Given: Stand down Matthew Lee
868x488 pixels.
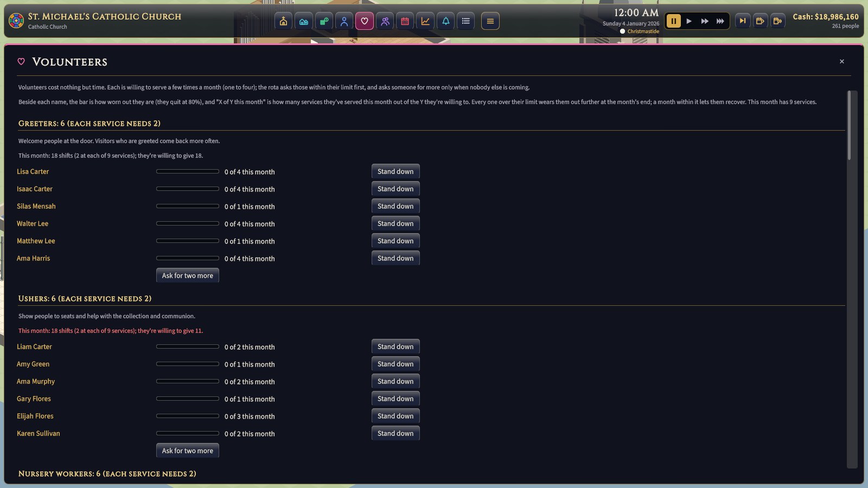Looking at the screenshot, I should coord(395,241).
